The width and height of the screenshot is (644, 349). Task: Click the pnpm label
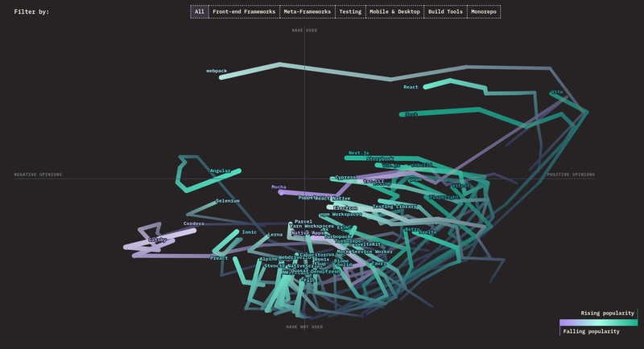coord(415,179)
